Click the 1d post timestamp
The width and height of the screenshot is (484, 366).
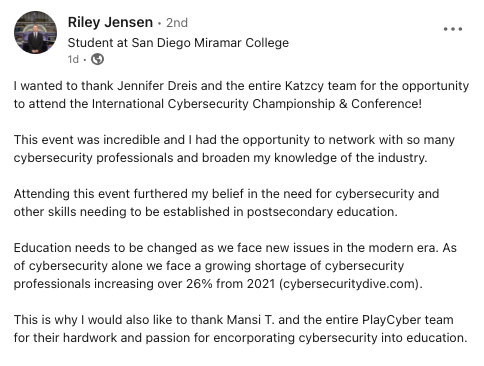[x=73, y=59]
